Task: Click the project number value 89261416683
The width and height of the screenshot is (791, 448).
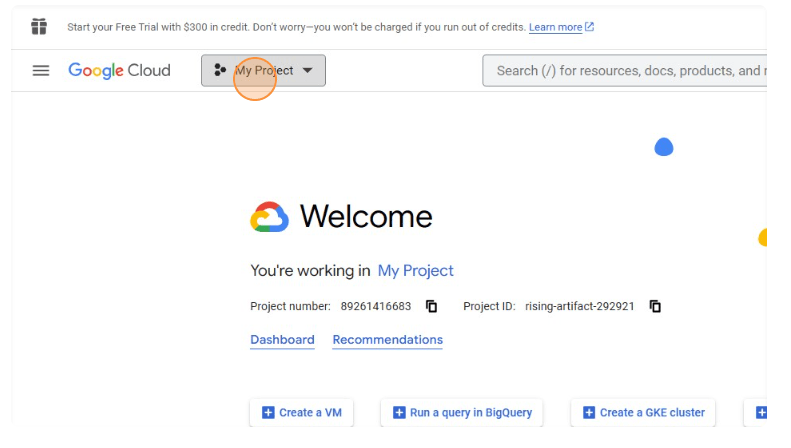Action: click(376, 306)
